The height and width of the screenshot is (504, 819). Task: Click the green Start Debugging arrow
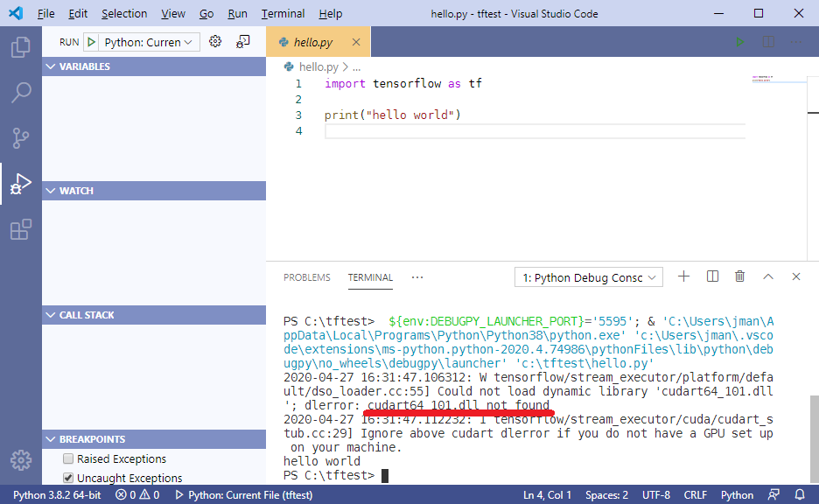click(91, 42)
